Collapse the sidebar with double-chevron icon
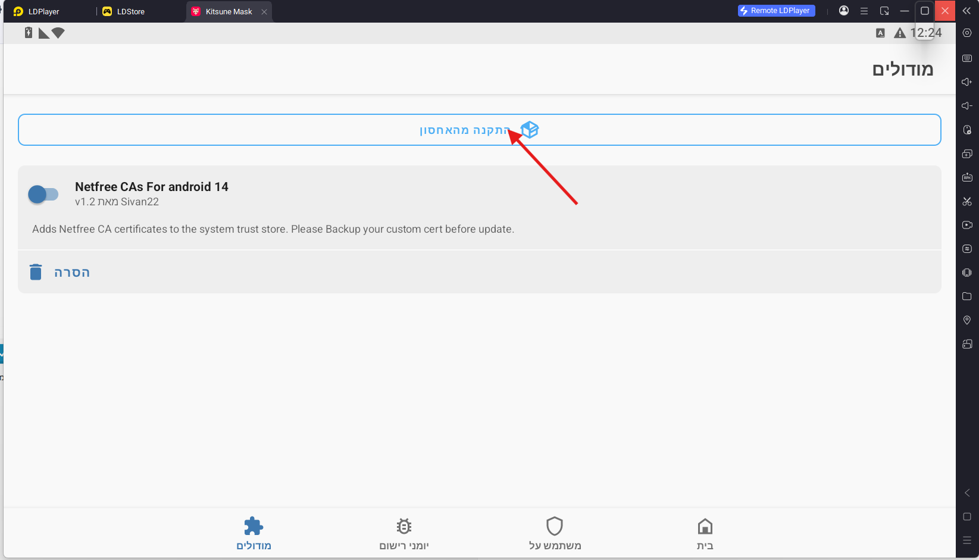Screen dimensions: 979x560 point(967,11)
